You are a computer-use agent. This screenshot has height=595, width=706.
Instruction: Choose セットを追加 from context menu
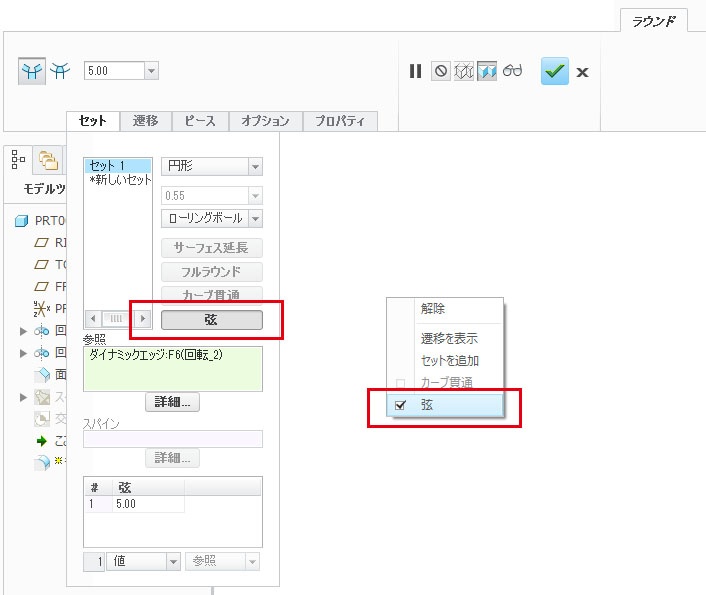coord(449,360)
